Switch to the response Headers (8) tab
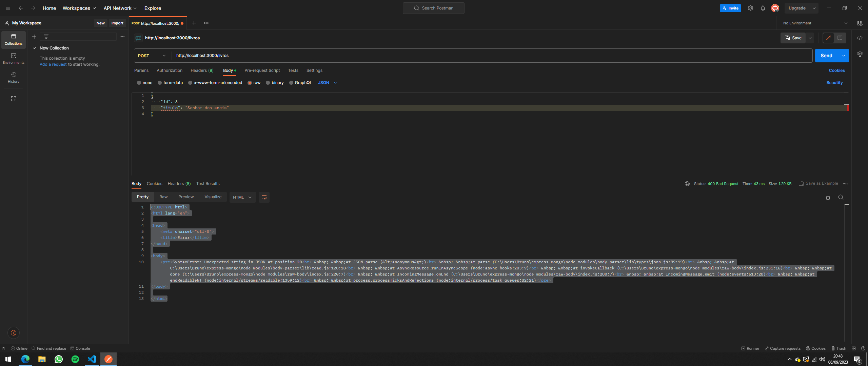The width and height of the screenshot is (868, 366). click(179, 184)
